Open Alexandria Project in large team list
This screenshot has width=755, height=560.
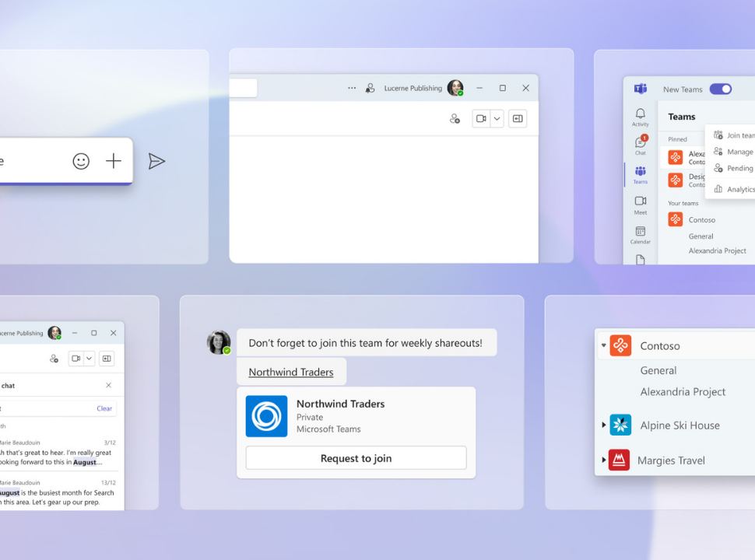[683, 392]
